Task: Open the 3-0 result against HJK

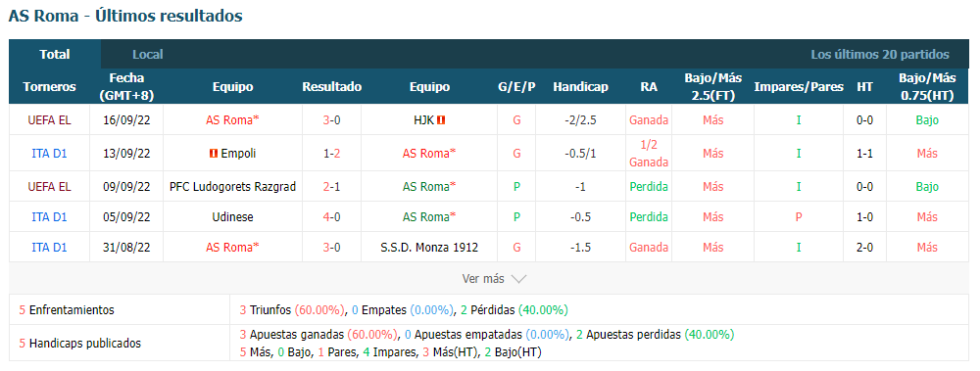Action: [332, 120]
